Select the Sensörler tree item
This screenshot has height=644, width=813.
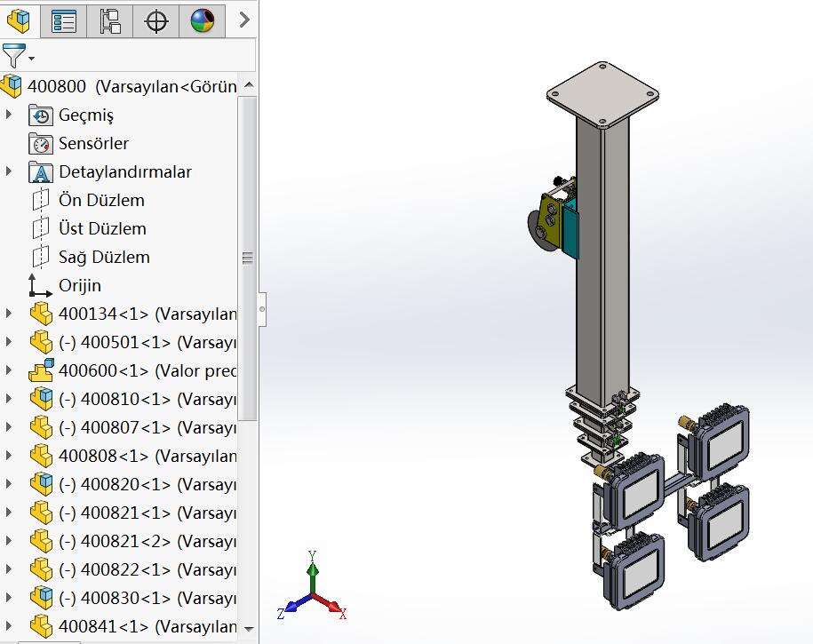[93, 143]
